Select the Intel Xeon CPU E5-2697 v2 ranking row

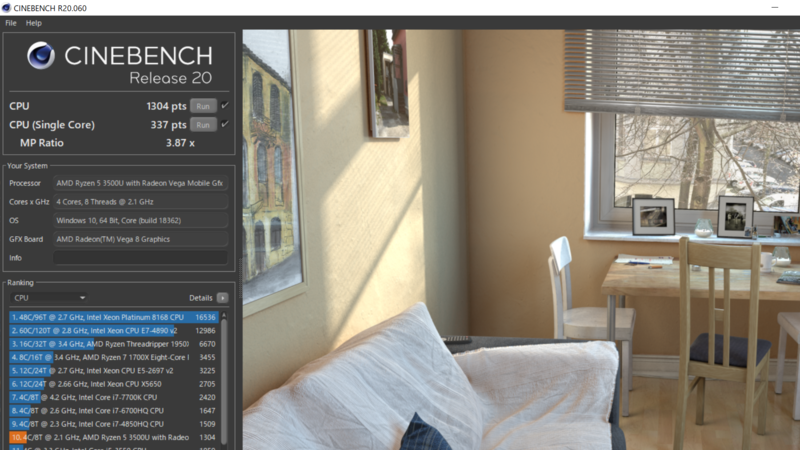[x=114, y=370]
